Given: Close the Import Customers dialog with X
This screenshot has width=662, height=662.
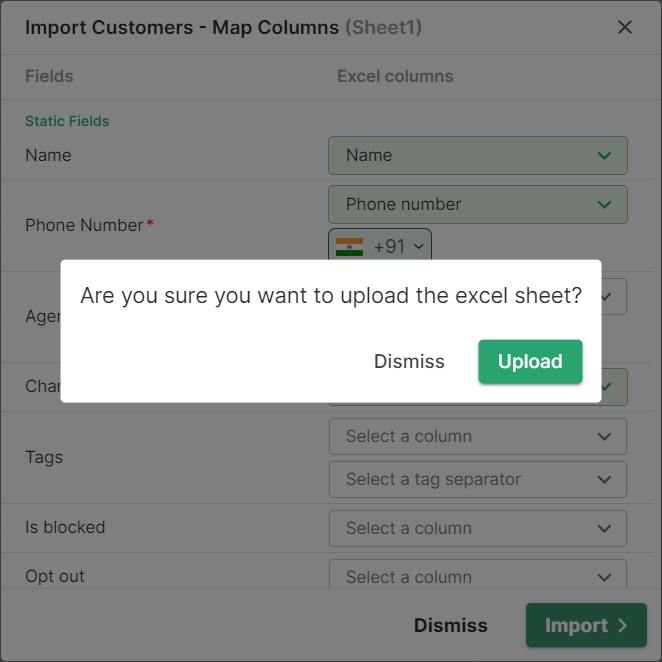Looking at the screenshot, I should 625,27.
